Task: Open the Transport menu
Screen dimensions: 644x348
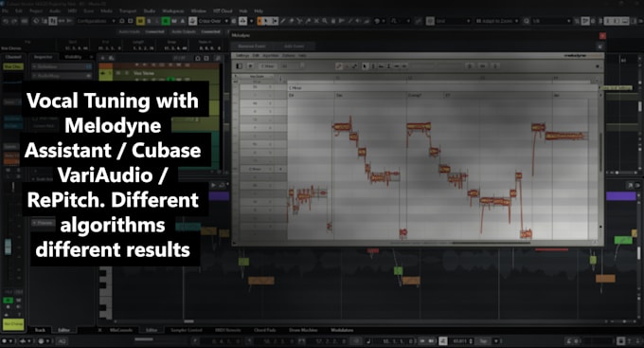Action: click(128, 11)
